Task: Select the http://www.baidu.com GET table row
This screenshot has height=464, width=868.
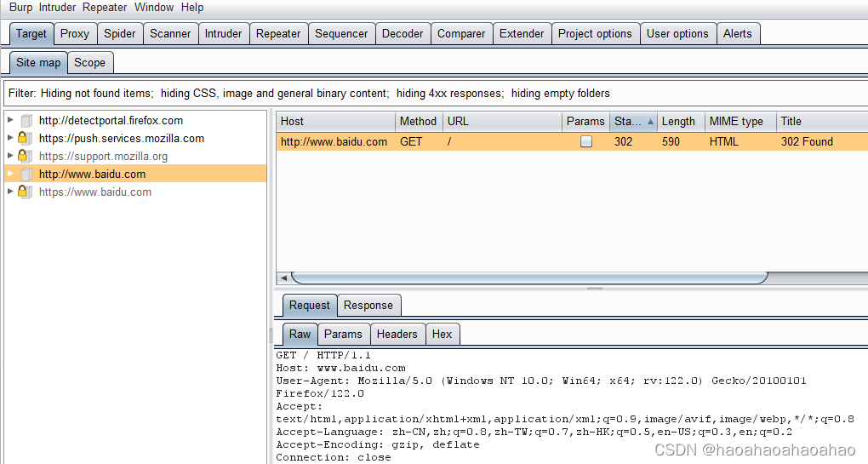Action: click(x=572, y=141)
